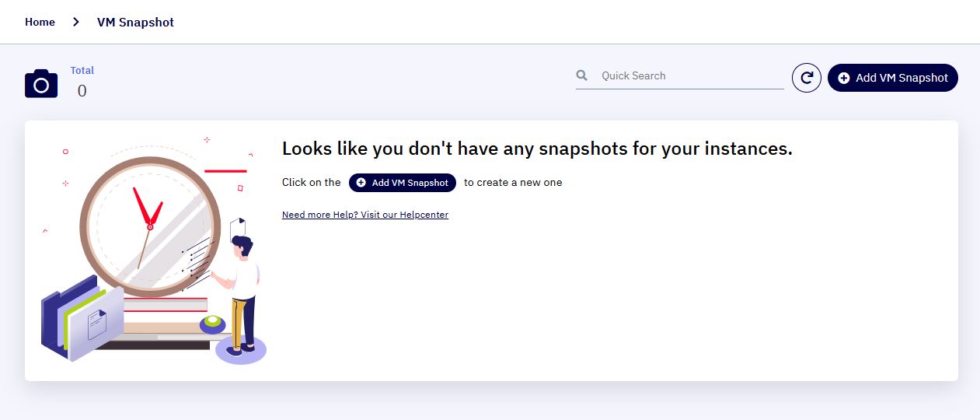Go to the Home breadcrumb
The width and height of the screenshot is (980, 420).
click(40, 22)
